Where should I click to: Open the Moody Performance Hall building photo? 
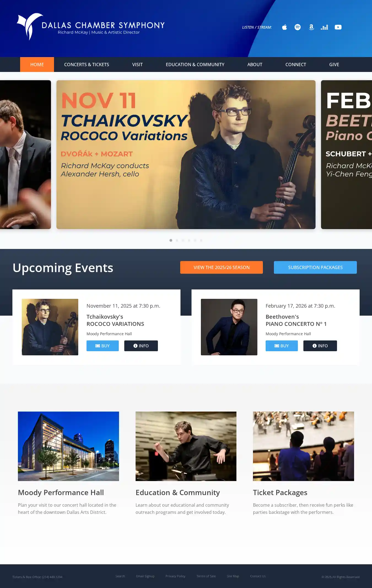68,446
